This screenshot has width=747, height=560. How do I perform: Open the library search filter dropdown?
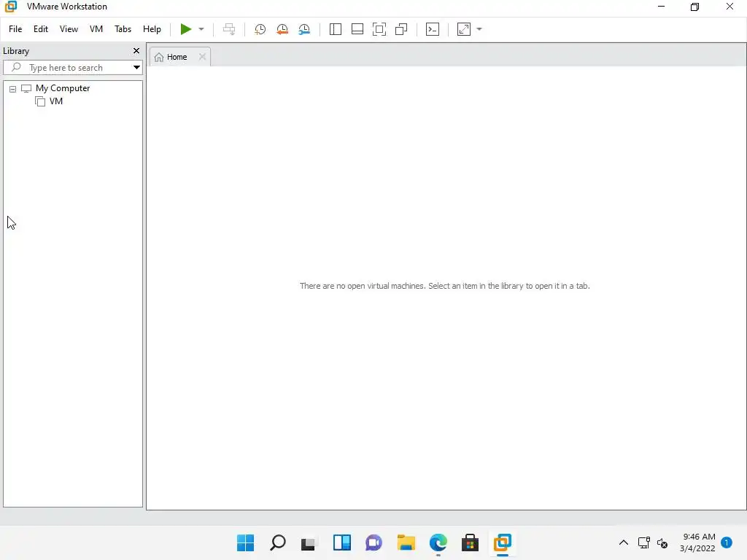tap(136, 68)
